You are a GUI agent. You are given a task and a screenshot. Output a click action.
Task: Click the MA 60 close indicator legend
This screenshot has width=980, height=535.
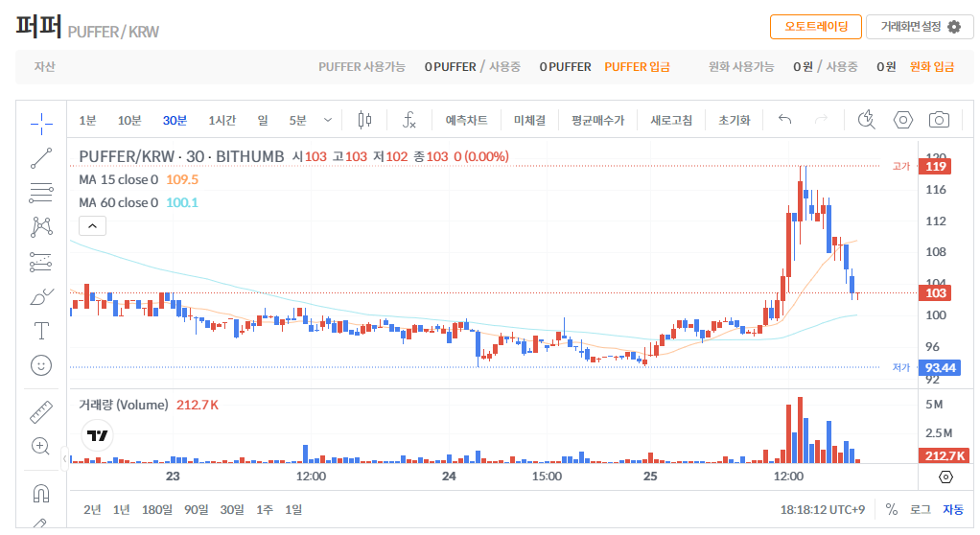tap(119, 202)
